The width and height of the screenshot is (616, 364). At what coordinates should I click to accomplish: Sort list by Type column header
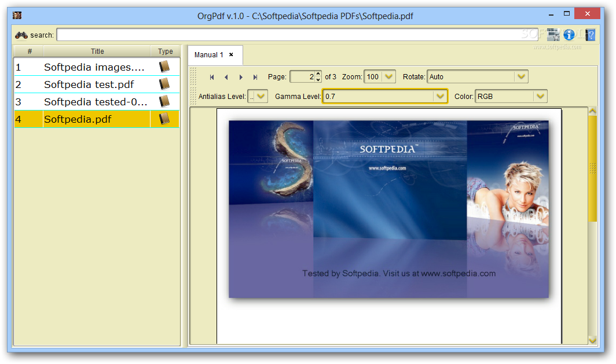pyautogui.click(x=165, y=51)
